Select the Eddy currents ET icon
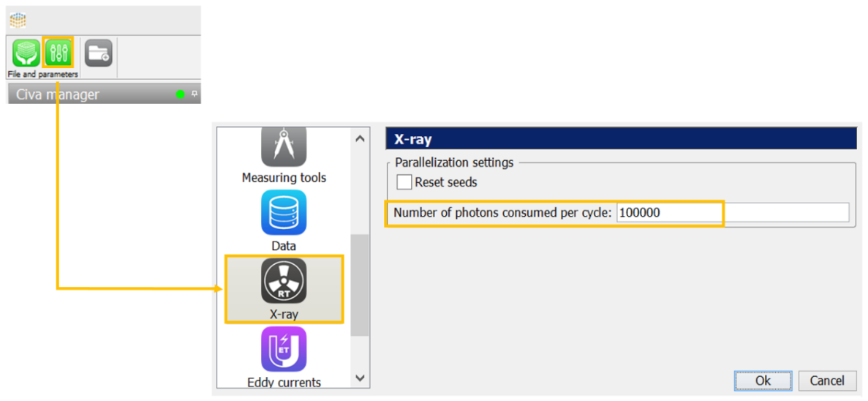 click(x=284, y=349)
